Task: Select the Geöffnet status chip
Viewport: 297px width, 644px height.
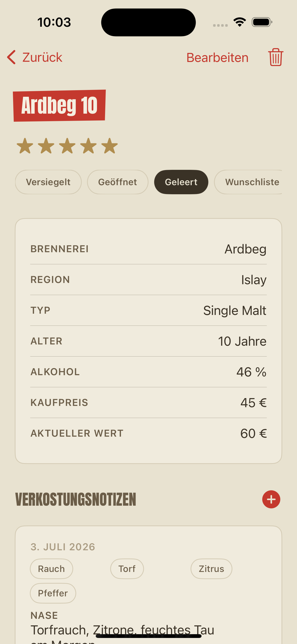Action: coord(118,182)
